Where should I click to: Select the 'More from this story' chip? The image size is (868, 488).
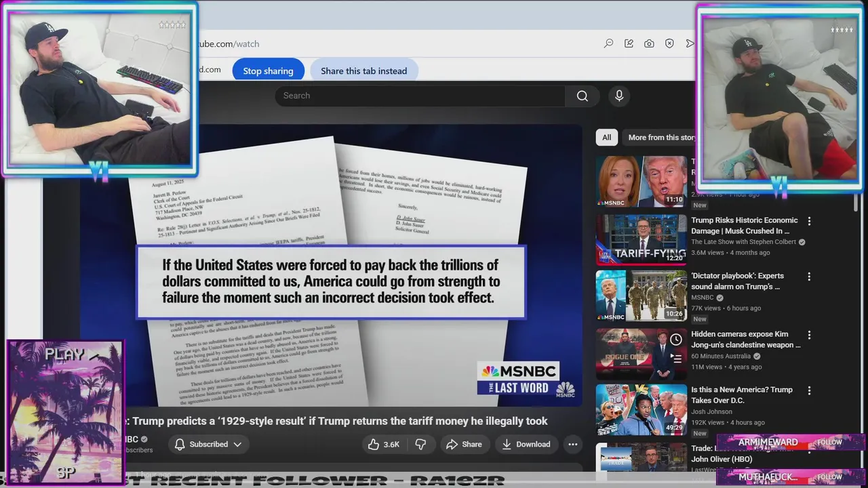click(659, 138)
